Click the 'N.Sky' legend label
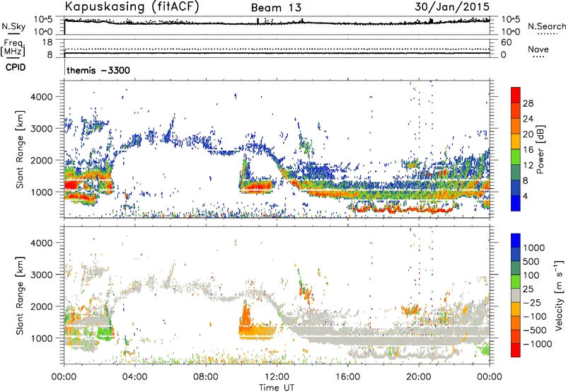The width and height of the screenshot is (566, 392). click(x=13, y=27)
